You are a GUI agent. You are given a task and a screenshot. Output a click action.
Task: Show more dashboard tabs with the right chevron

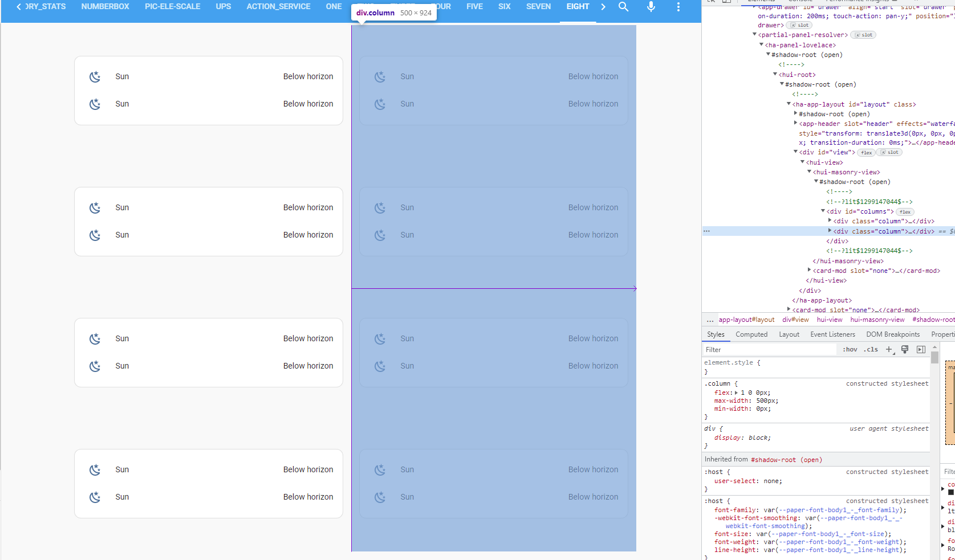pyautogui.click(x=603, y=7)
